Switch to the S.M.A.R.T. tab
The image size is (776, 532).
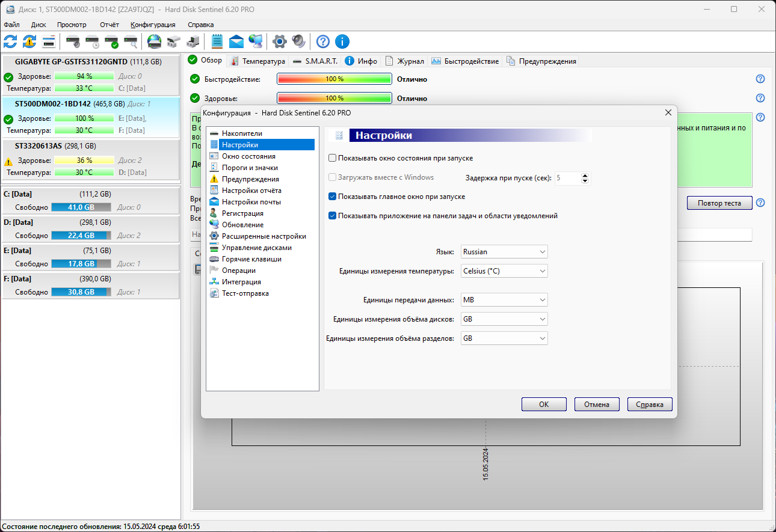click(x=315, y=61)
